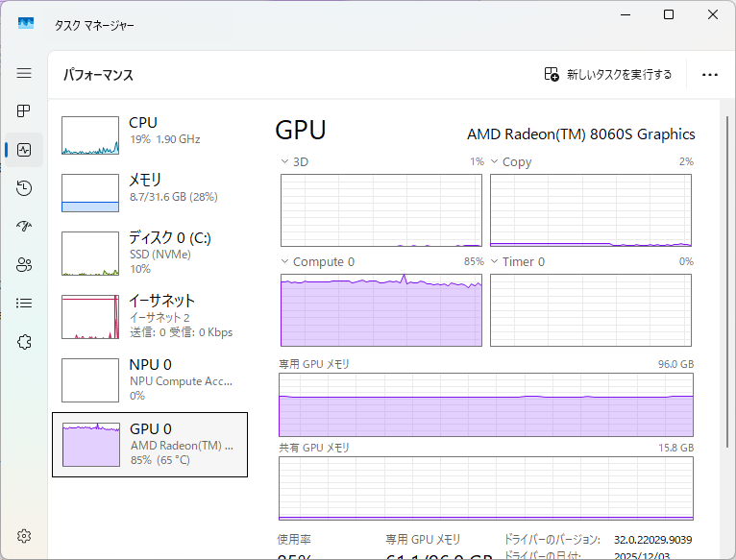Open the Details list page icon

[x=24, y=304]
